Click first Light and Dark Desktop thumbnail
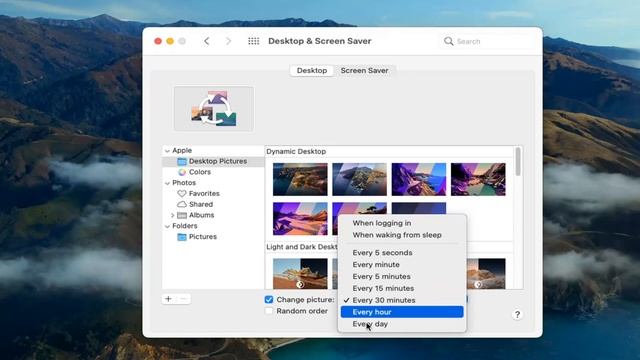Image resolution: width=640 pixels, height=360 pixels. pyautogui.click(x=300, y=273)
